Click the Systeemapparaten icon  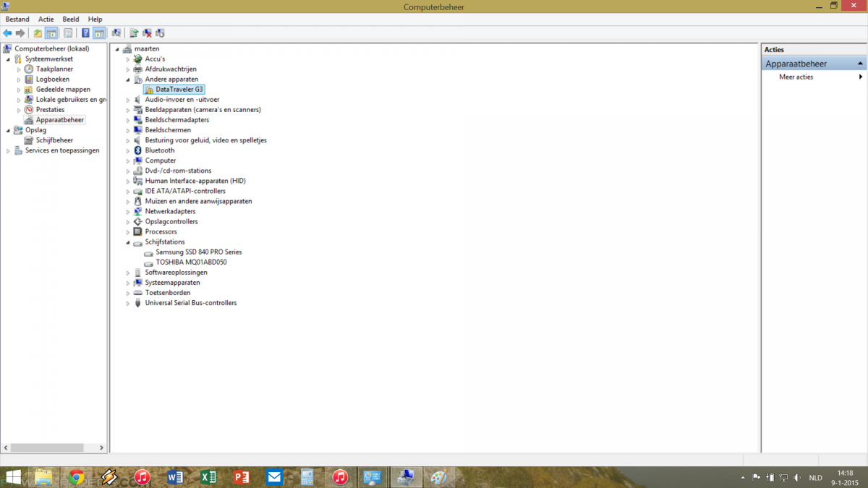(x=137, y=283)
